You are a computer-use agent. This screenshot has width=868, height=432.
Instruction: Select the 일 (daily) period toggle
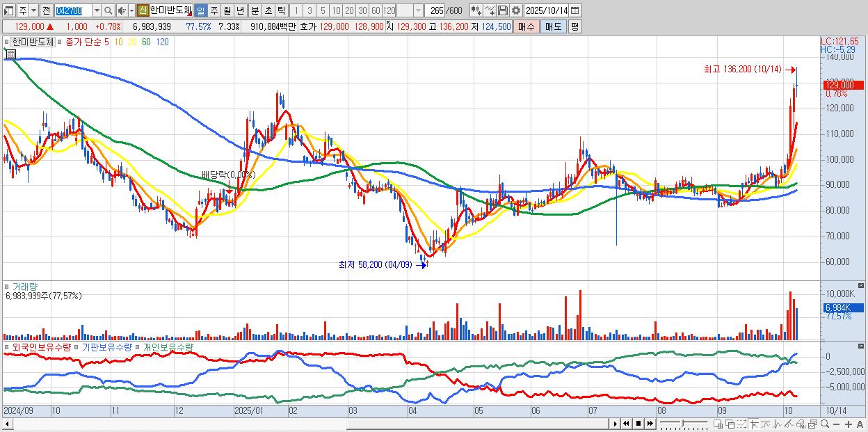pos(200,11)
